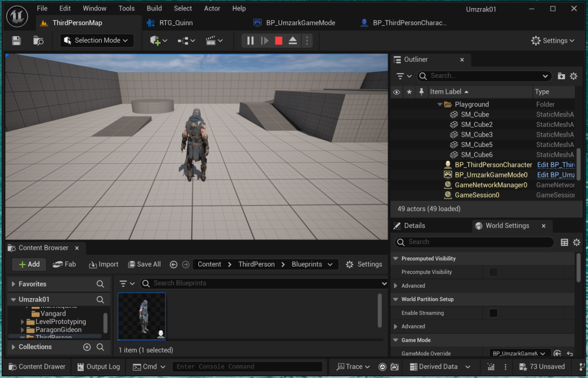Search the Favorites section magnifier
588x378 pixels.
coord(100,284)
